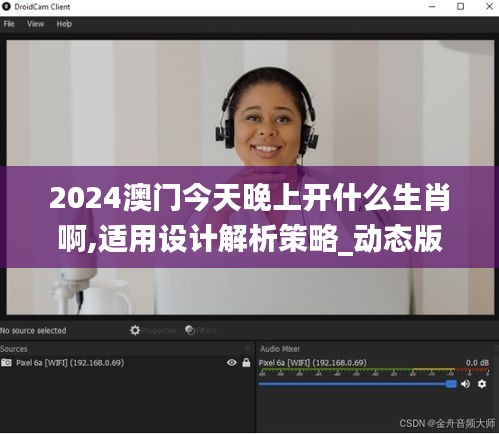Click the Audio Mixer panel header
499x434 pixels.
(x=280, y=349)
